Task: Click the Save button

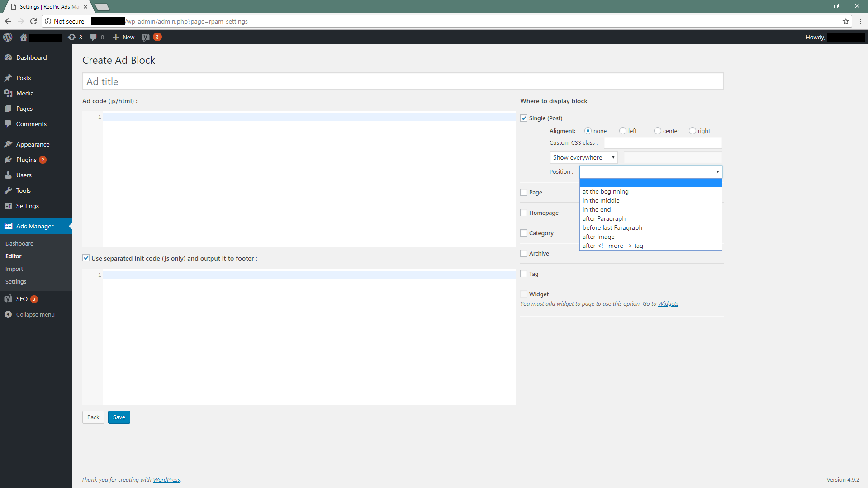Action: [x=119, y=417]
